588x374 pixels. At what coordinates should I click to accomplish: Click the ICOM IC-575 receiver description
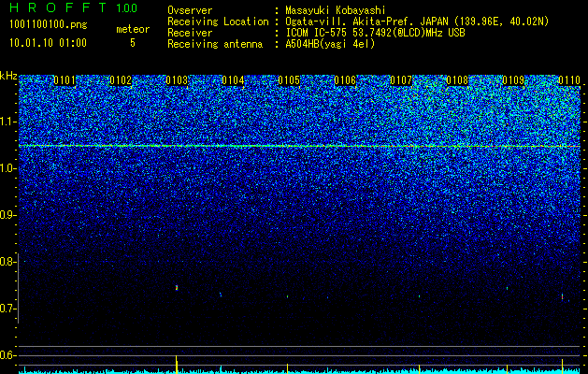click(x=375, y=33)
